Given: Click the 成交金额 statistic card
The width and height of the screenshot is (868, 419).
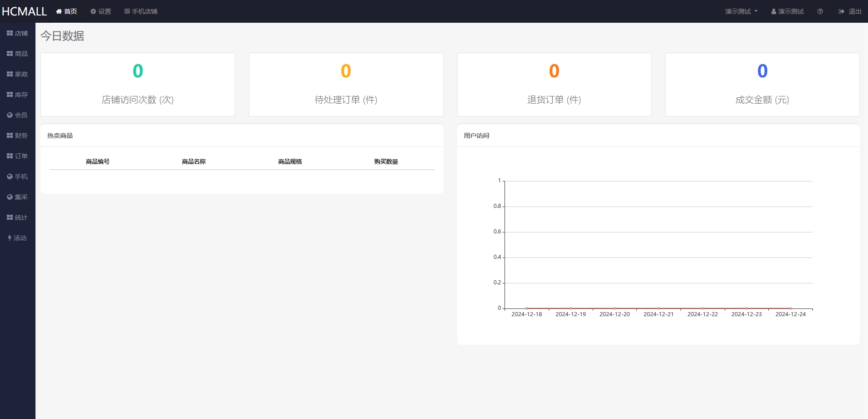Looking at the screenshot, I should (x=762, y=85).
